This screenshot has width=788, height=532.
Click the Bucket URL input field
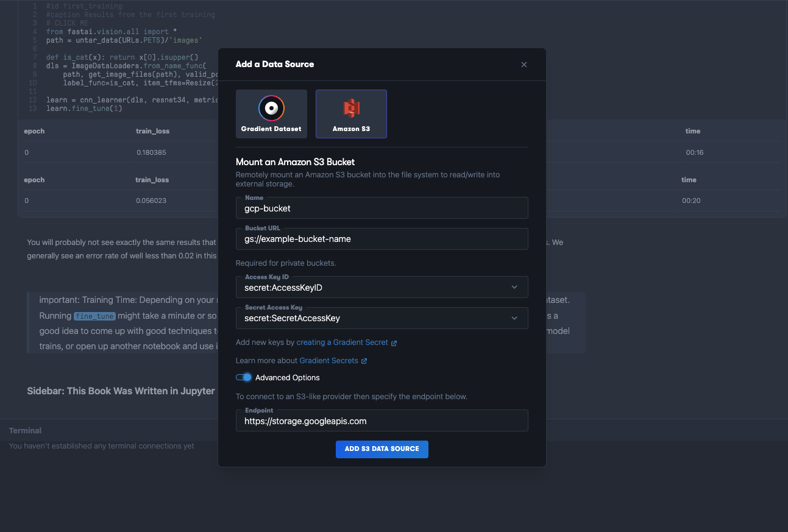(x=382, y=239)
